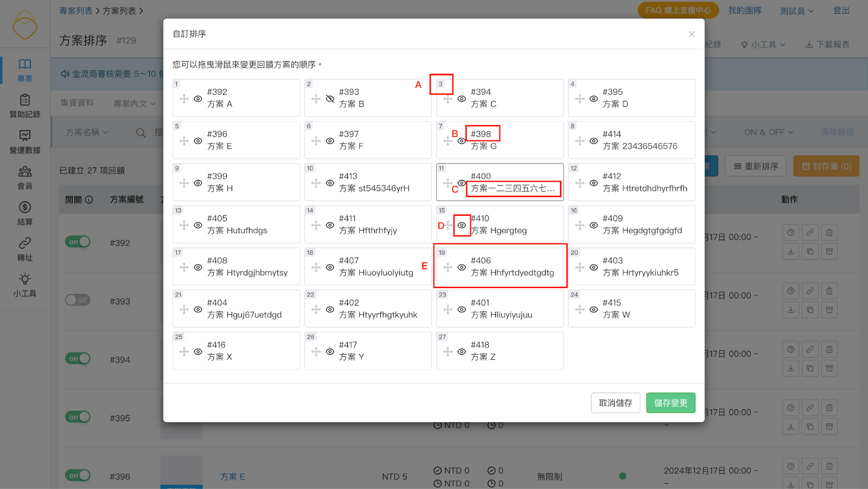Switch to the 集資資料 tab
Viewport: 868px width, 489px height.
(77, 103)
